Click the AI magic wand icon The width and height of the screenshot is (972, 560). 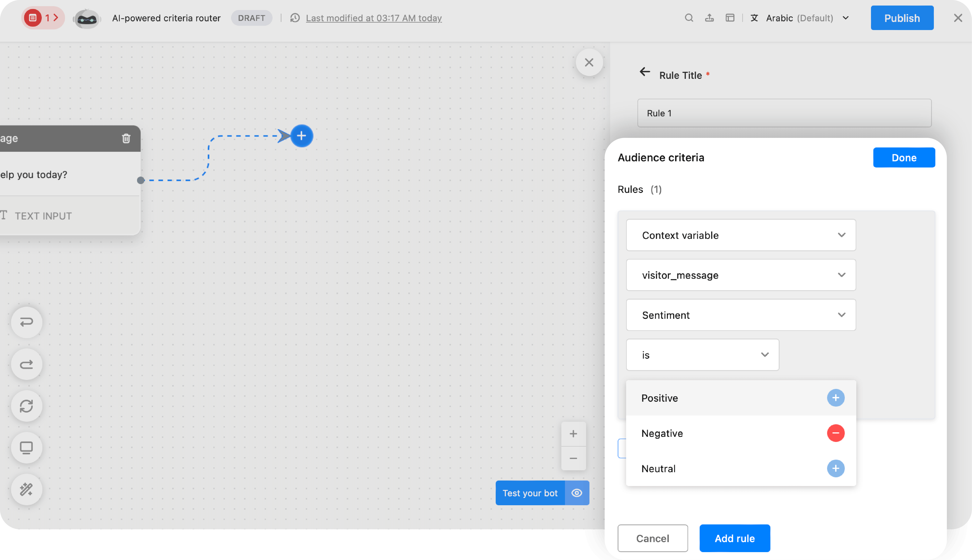pos(26,489)
